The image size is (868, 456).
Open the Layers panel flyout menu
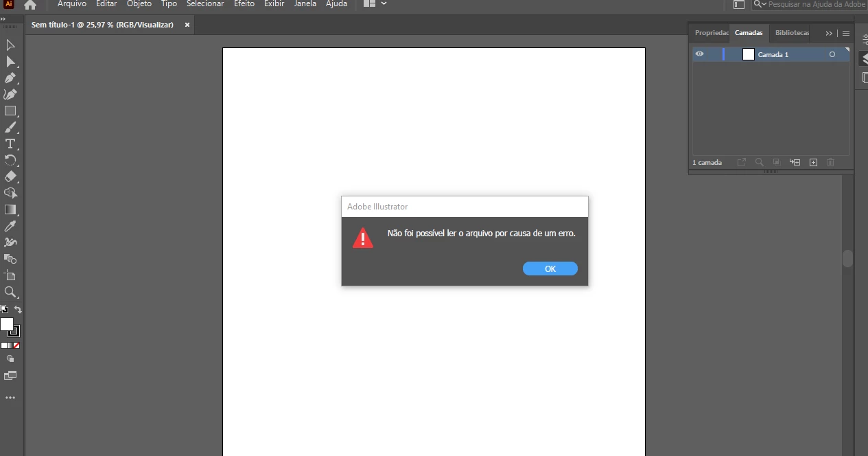click(x=846, y=33)
